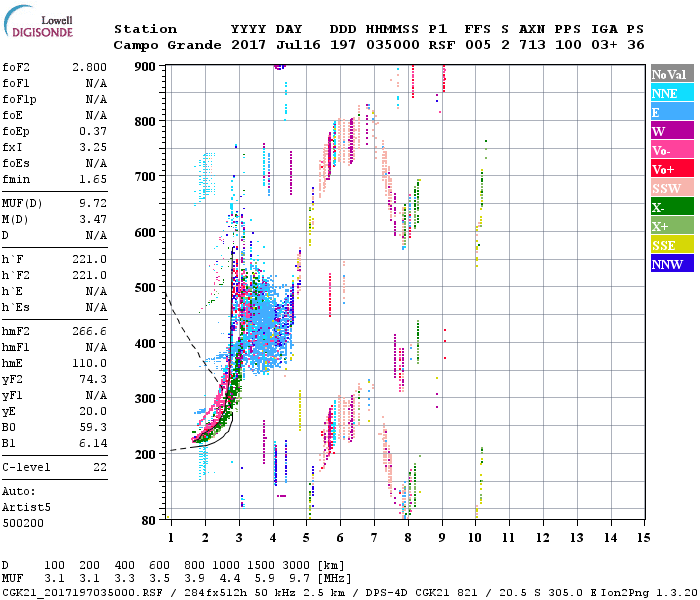Select the NoVal legend swatch
Viewport: 700px width, 600px height.
tap(671, 74)
